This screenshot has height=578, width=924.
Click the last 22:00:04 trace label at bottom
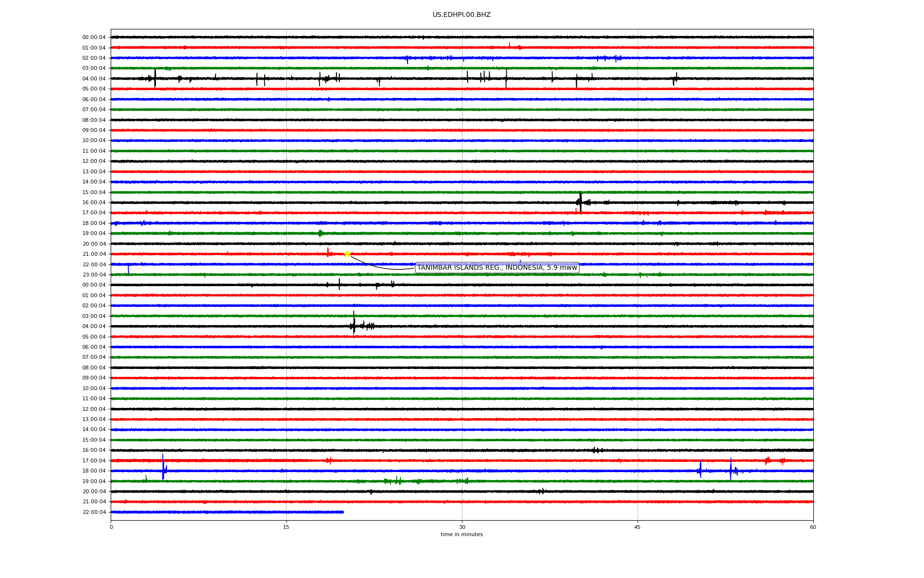click(94, 512)
